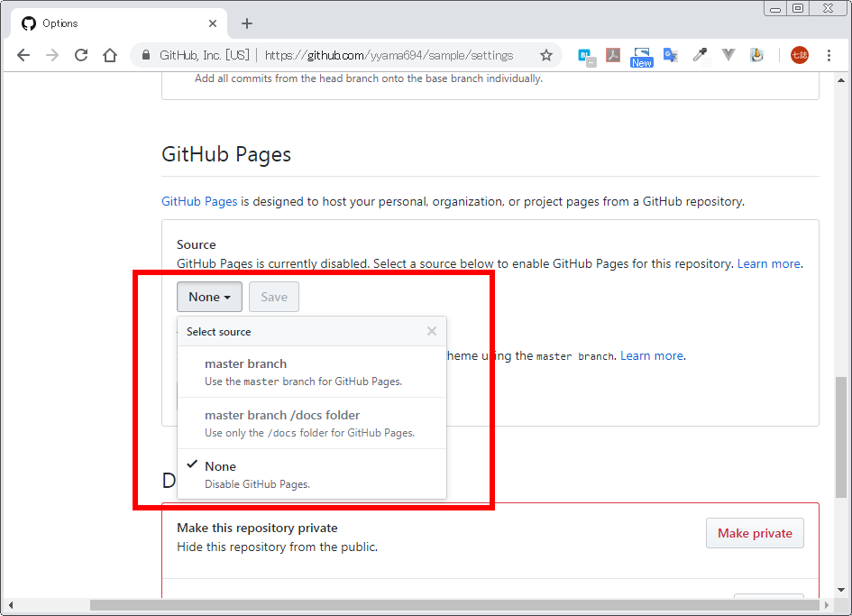Click the vertical scrollbar thumb

(x=841, y=437)
